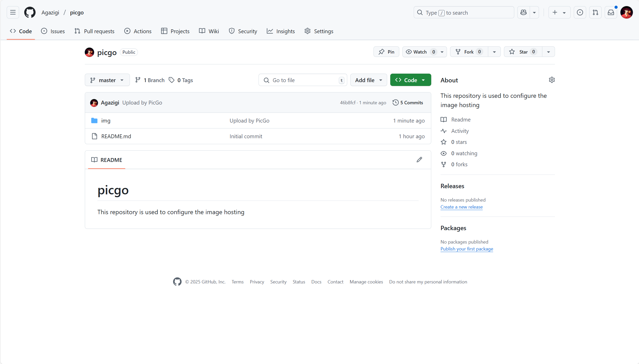Switch to the Issues tab
Viewport: 639px width, 364px height.
pos(53,31)
